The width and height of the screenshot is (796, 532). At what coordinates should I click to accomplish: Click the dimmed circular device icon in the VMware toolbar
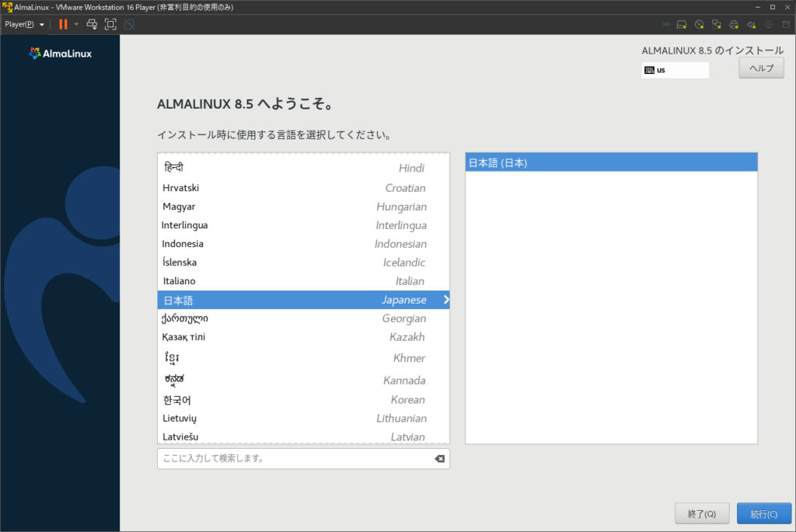pos(769,24)
